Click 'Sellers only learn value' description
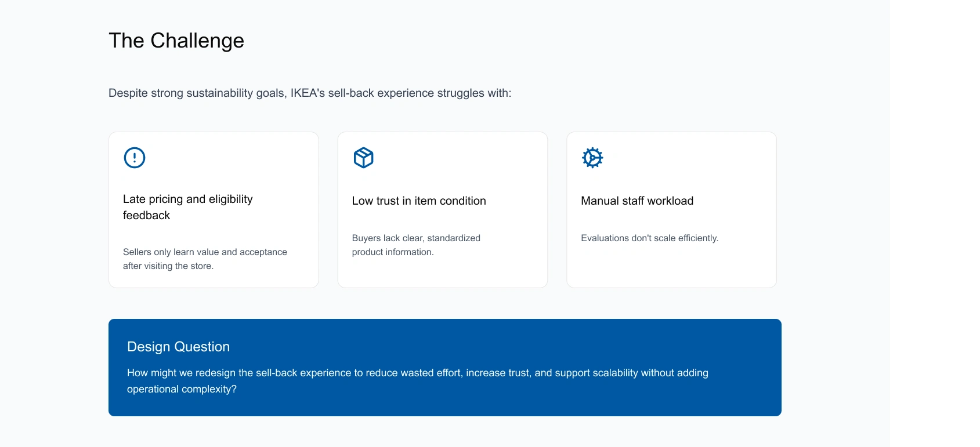The width and height of the screenshot is (980, 447). 205,259
